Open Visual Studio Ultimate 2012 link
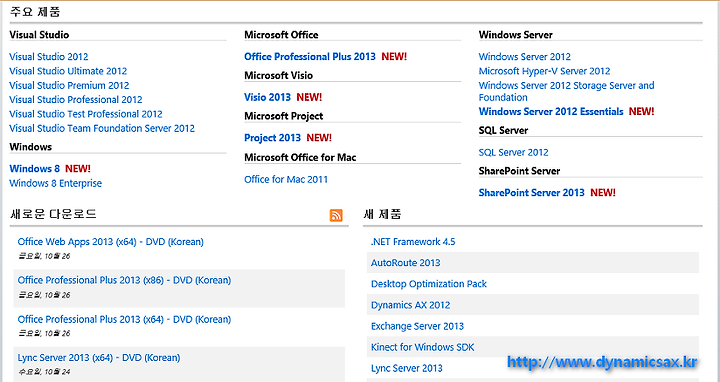Screen dimensions: 720x382 (68, 71)
